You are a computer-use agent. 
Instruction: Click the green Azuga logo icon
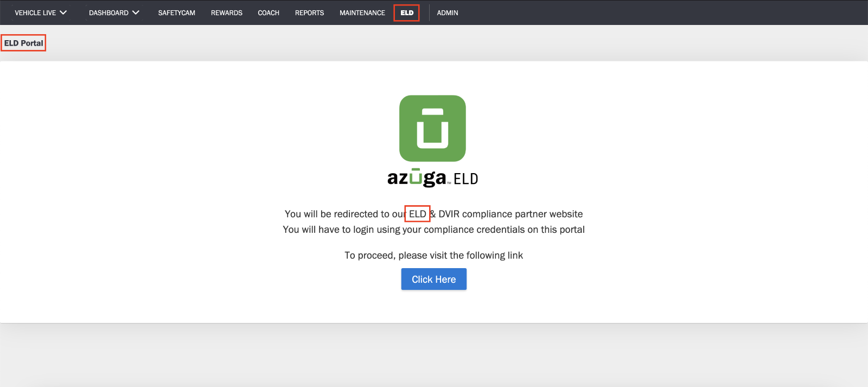[432, 128]
